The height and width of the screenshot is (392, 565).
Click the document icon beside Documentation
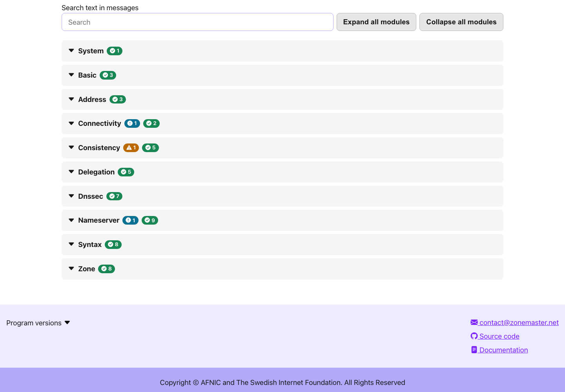pyautogui.click(x=474, y=350)
